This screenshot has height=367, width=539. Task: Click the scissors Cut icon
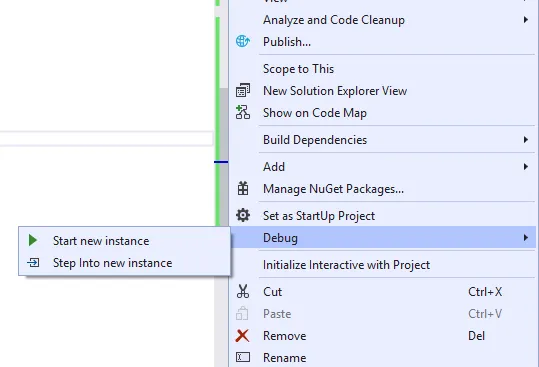[243, 291]
